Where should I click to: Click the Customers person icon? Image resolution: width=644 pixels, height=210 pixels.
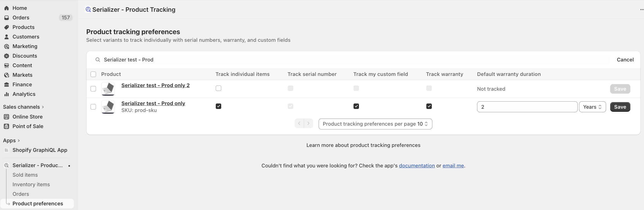click(7, 37)
